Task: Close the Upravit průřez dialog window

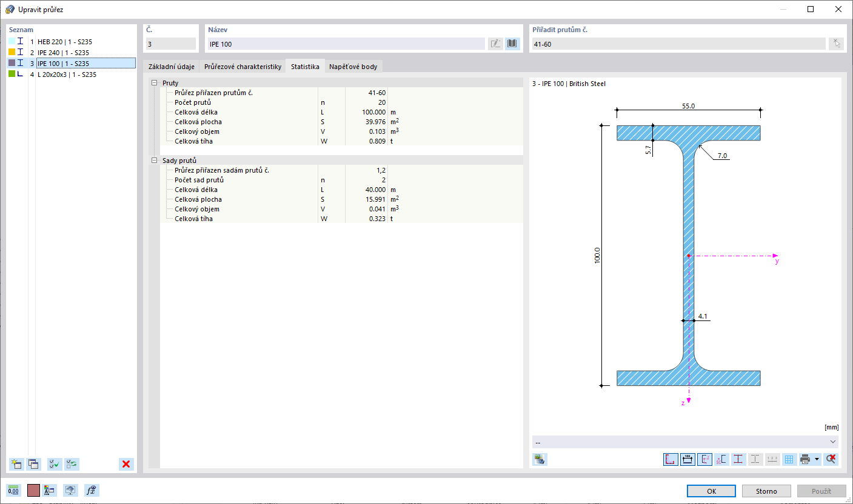Action: pos(838,9)
